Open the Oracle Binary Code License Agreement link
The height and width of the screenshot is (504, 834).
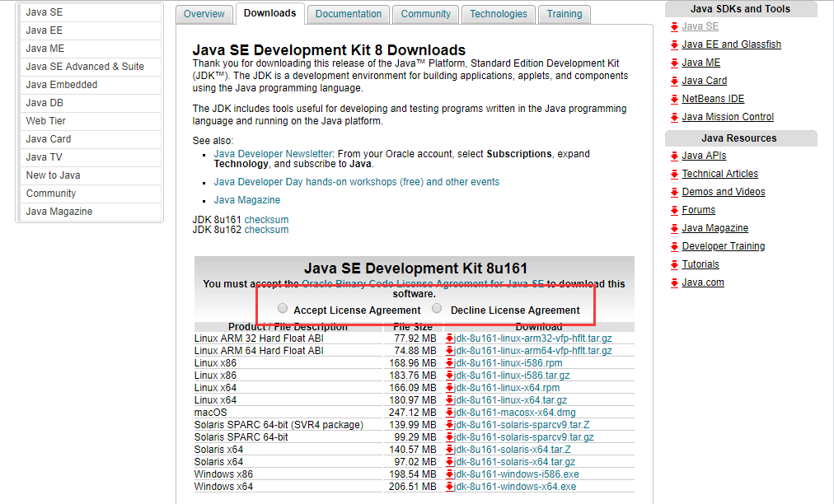click(423, 284)
